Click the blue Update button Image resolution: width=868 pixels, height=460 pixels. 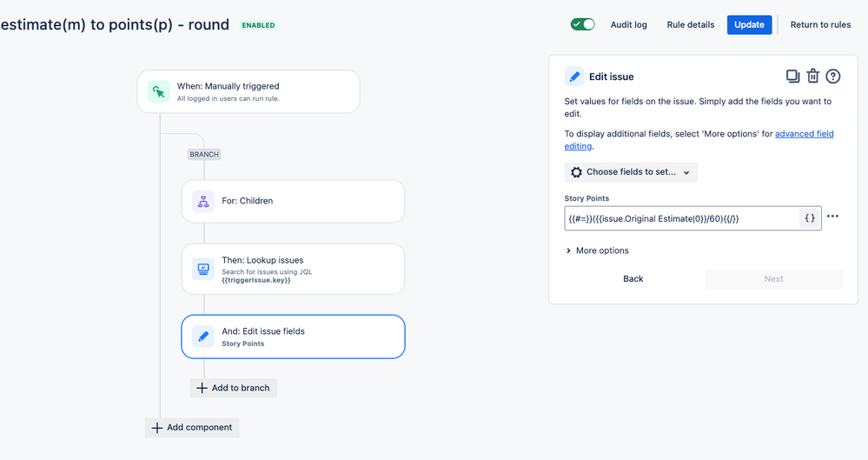tap(749, 25)
